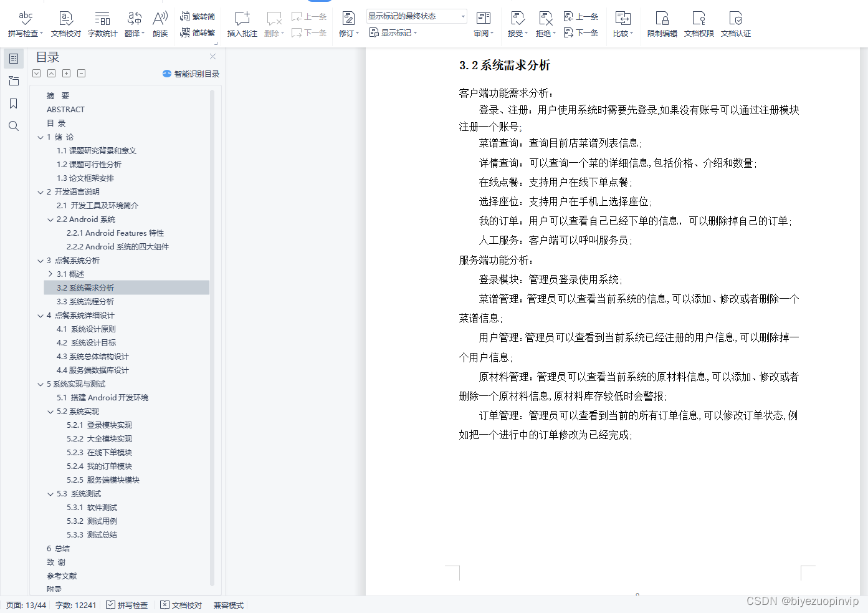Collapse the '1 绪 论' outline section
The height and width of the screenshot is (613, 868).
[x=41, y=137]
